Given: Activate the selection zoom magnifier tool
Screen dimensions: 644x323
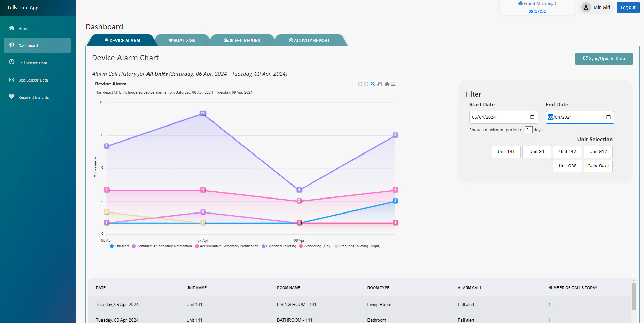Looking at the screenshot, I should coord(373,84).
